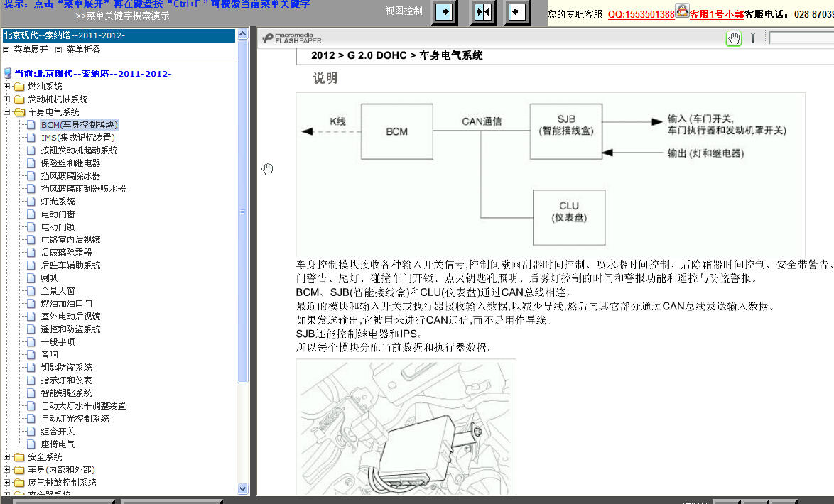
Task: Click the tree panel vertical scrollbar thumb
Action: 242,211
